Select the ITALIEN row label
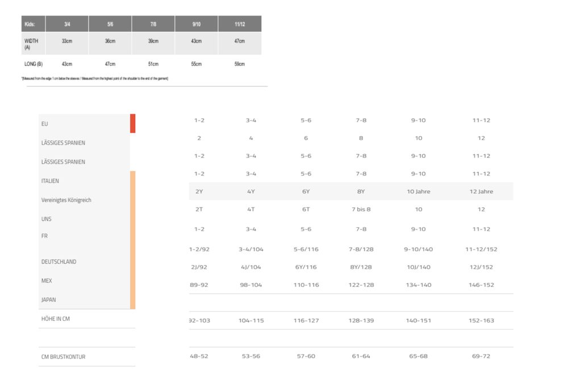This screenshot has width=568, height=392. (x=50, y=181)
